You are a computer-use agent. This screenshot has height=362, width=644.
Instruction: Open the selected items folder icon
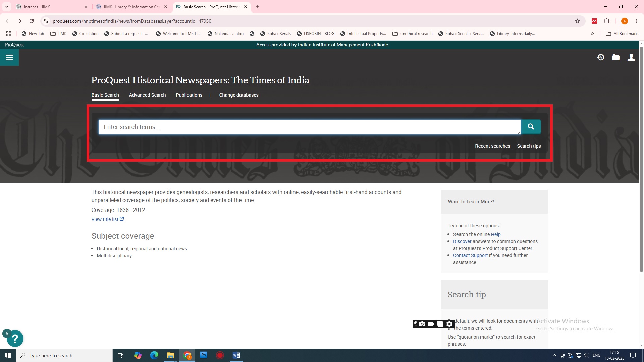616,58
